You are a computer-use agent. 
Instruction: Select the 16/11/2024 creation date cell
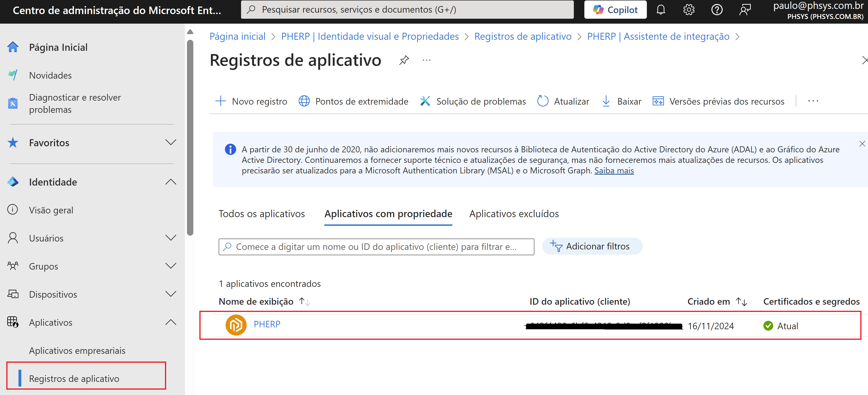711,326
